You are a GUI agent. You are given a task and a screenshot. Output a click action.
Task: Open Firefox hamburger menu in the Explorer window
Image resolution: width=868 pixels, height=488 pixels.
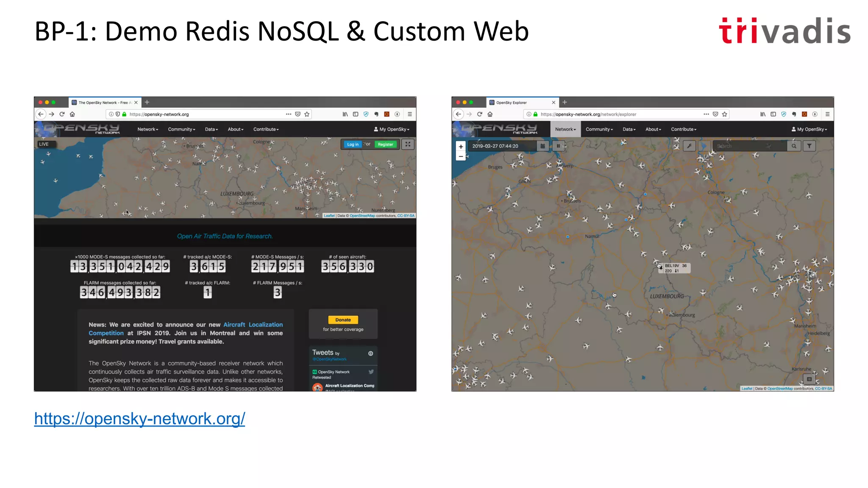(827, 114)
